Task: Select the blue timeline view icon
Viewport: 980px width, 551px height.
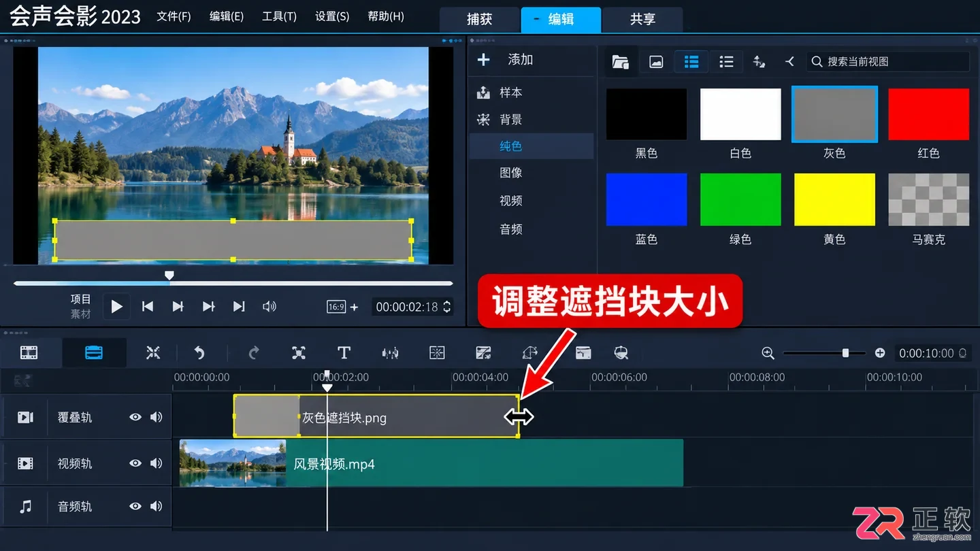Action: pos(94,352)
